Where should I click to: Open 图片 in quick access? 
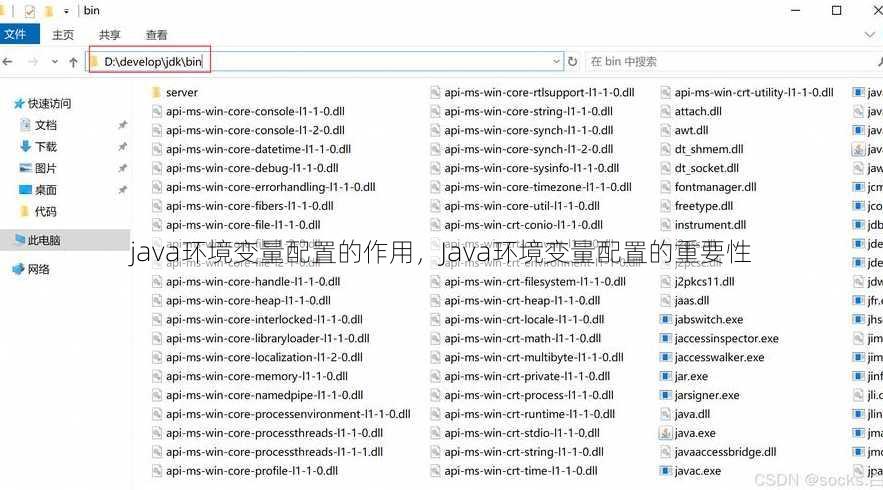coord(38,168)
